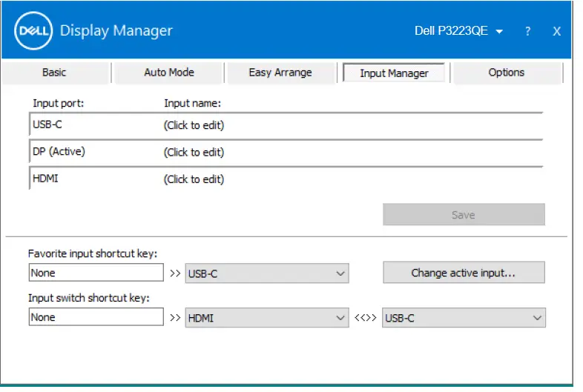Go to the Options tab
583x392 pixels.
point(507,73)
